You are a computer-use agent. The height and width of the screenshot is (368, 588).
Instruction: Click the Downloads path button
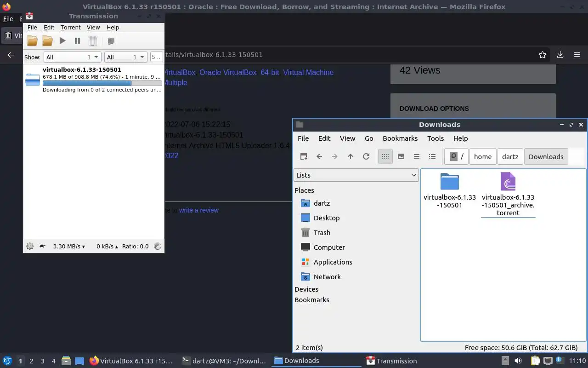coord(546,156)
